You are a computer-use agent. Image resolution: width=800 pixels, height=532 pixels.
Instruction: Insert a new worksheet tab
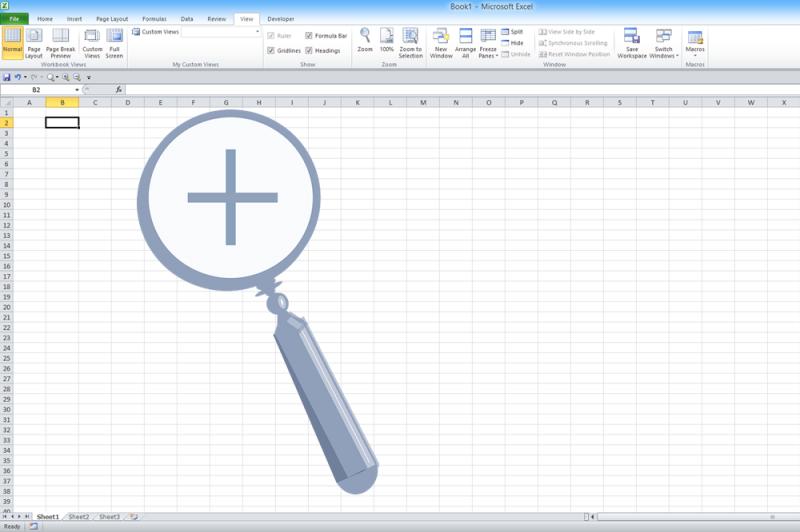click(x=134, y=517)
